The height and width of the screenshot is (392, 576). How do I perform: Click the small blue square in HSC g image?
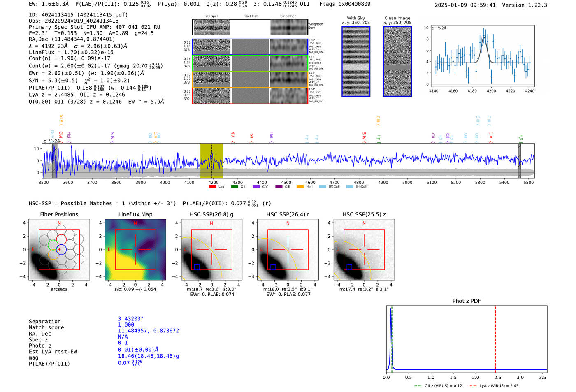[197, 267]
